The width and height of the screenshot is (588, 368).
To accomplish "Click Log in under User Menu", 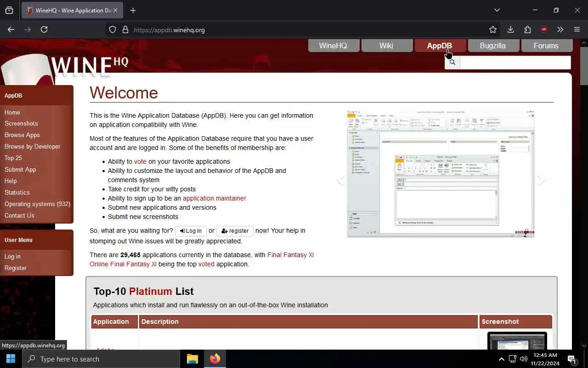I will point(12,256).
